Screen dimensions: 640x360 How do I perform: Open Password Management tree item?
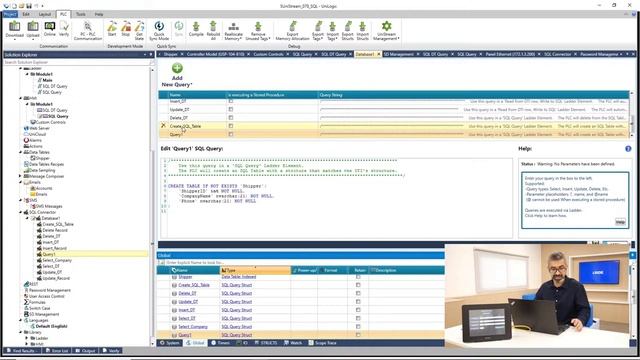coord(50,290)
